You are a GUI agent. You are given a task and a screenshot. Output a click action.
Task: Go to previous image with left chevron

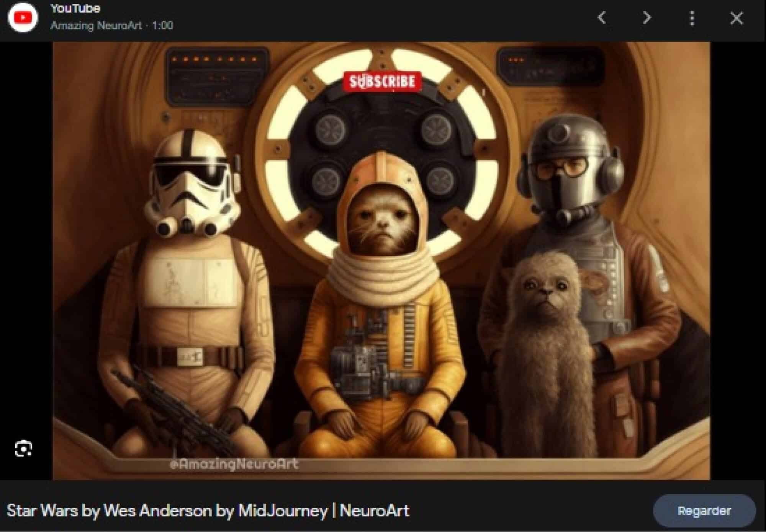pos(602,18)
